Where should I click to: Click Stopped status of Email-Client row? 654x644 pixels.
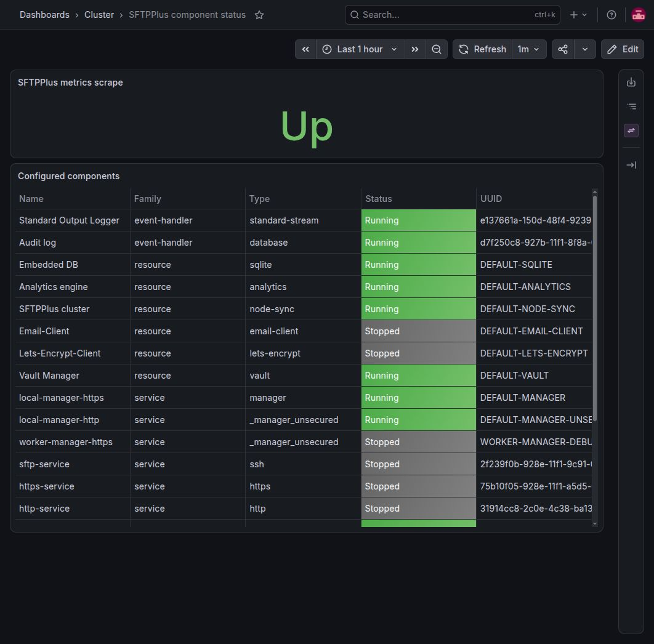click(x=418, y=331)
